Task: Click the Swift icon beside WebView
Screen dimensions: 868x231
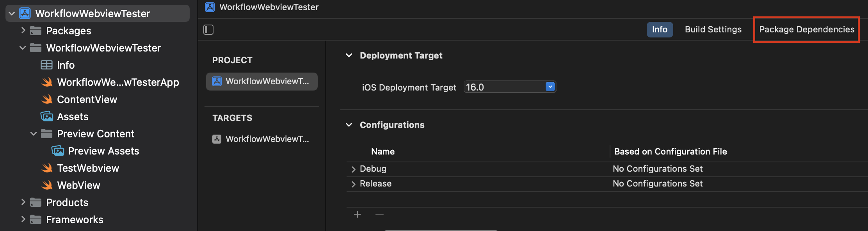Action: pos(47,185)
